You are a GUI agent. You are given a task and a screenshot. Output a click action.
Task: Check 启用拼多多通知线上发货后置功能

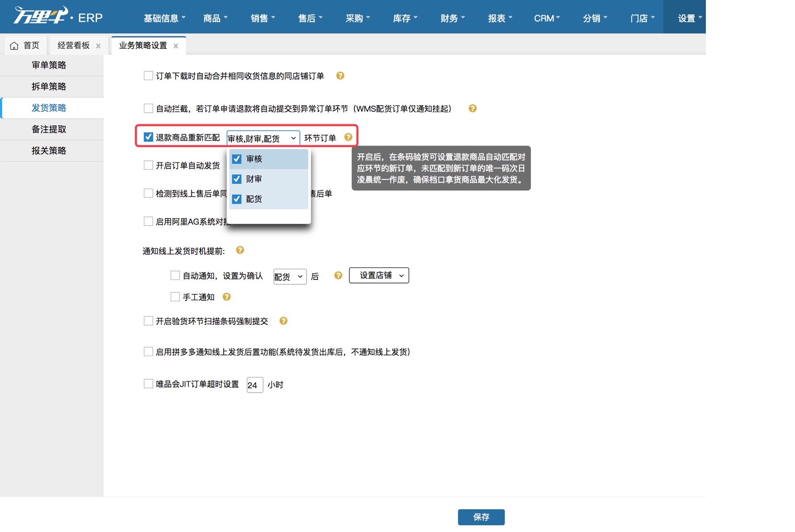coord(148,352)
